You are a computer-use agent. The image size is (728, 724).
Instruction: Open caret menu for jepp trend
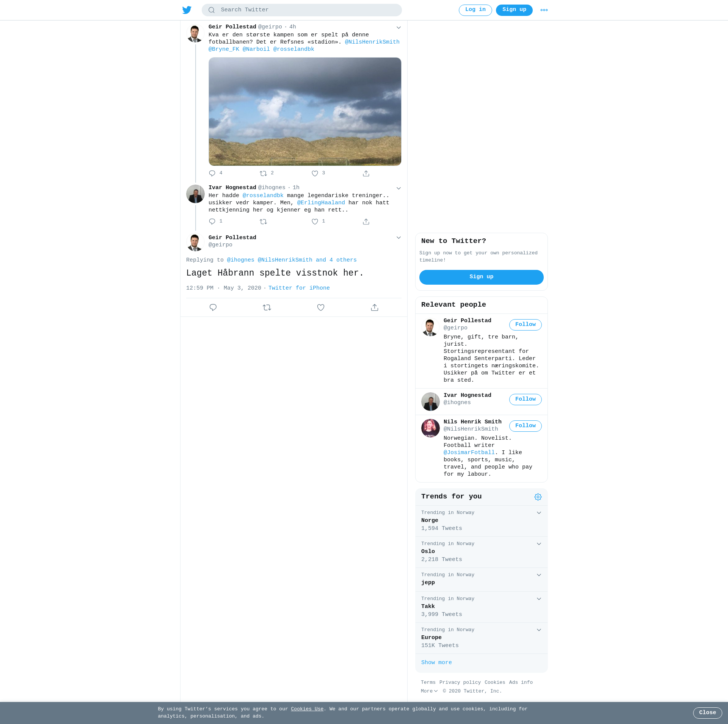tap(539, 575)
